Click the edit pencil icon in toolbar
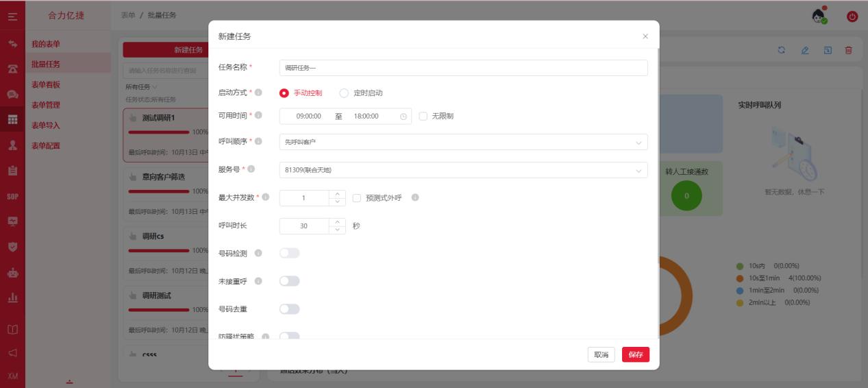The width and height of the screenshot is (868, 388). [805, 50]
